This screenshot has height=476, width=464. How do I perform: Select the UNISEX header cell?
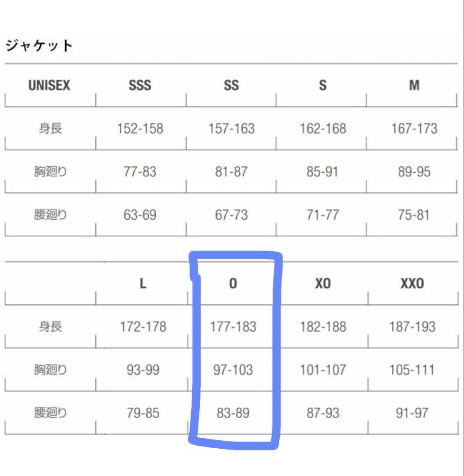tap(49, 86)
